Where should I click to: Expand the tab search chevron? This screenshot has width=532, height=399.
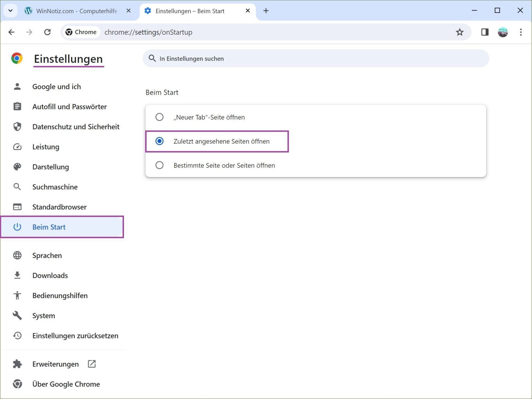tap(10, 11)
